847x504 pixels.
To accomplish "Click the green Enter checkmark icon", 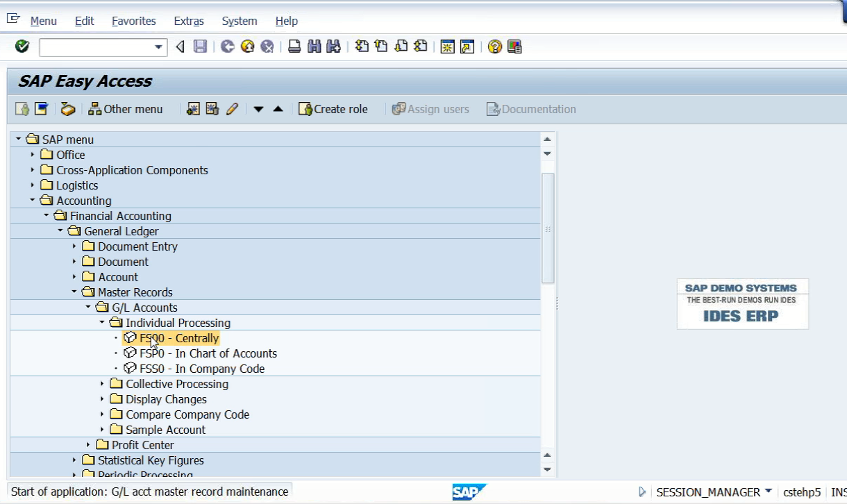I will coord(22,47).
